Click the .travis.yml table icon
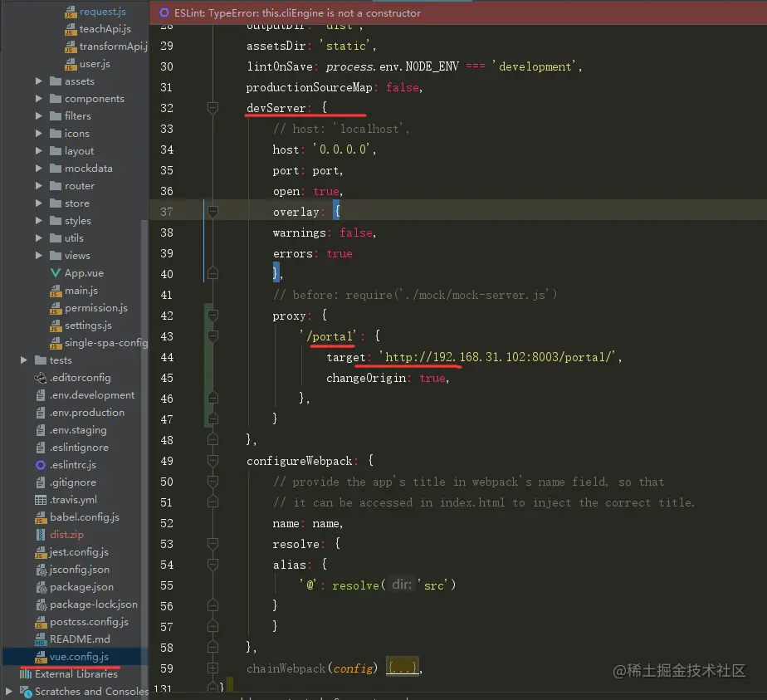 pos(41,500)
